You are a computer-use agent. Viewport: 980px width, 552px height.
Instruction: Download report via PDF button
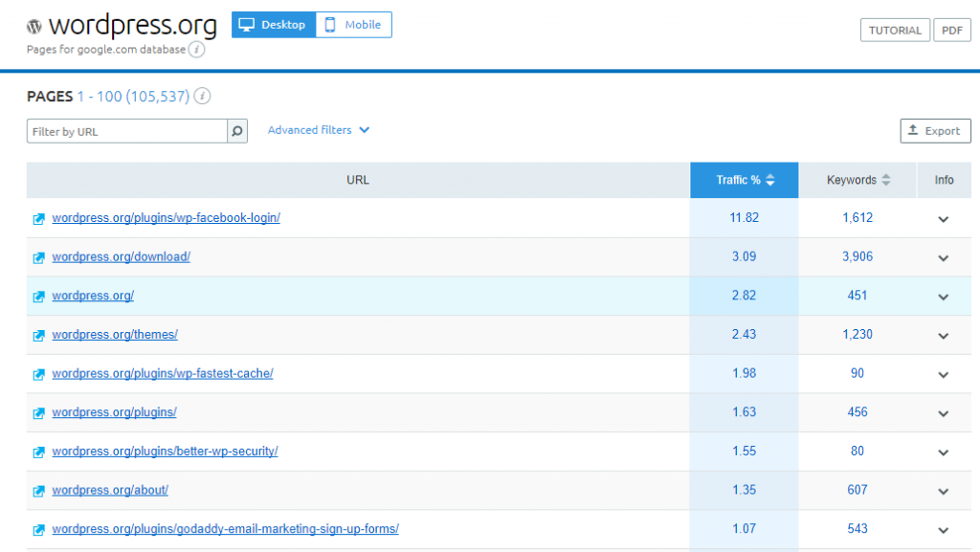(952, 30)
